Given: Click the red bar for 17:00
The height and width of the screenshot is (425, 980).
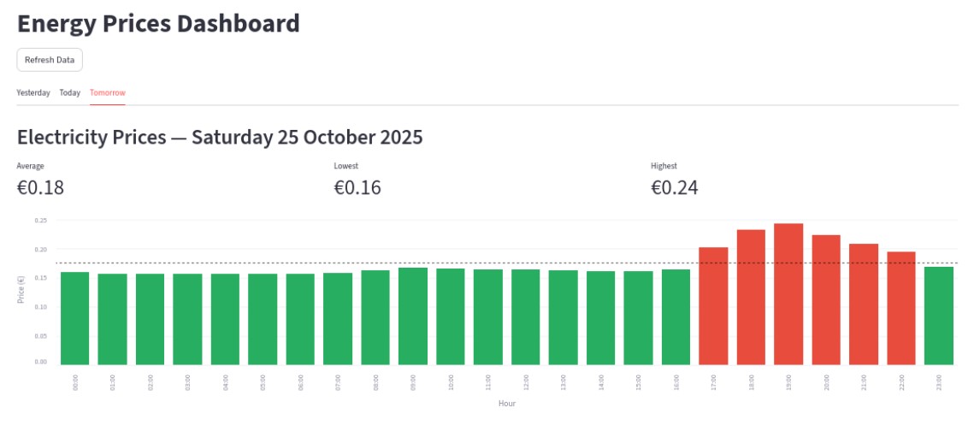Looking at the screenshot, I should (x=713, y=306).
